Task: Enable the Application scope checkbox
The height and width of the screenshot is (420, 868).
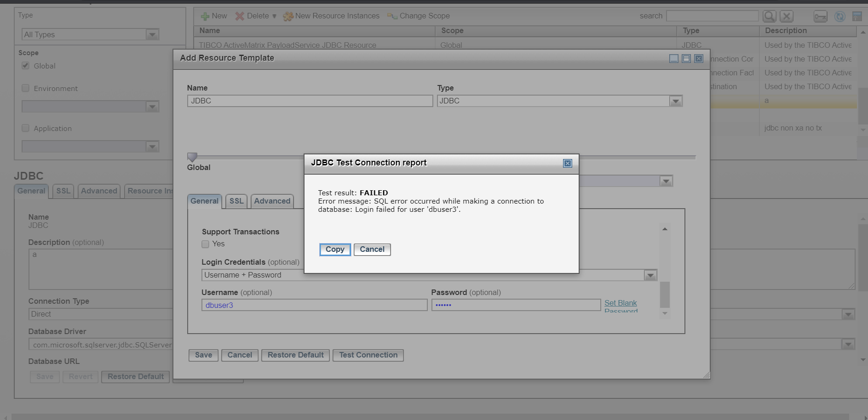Action: (25, 128)
